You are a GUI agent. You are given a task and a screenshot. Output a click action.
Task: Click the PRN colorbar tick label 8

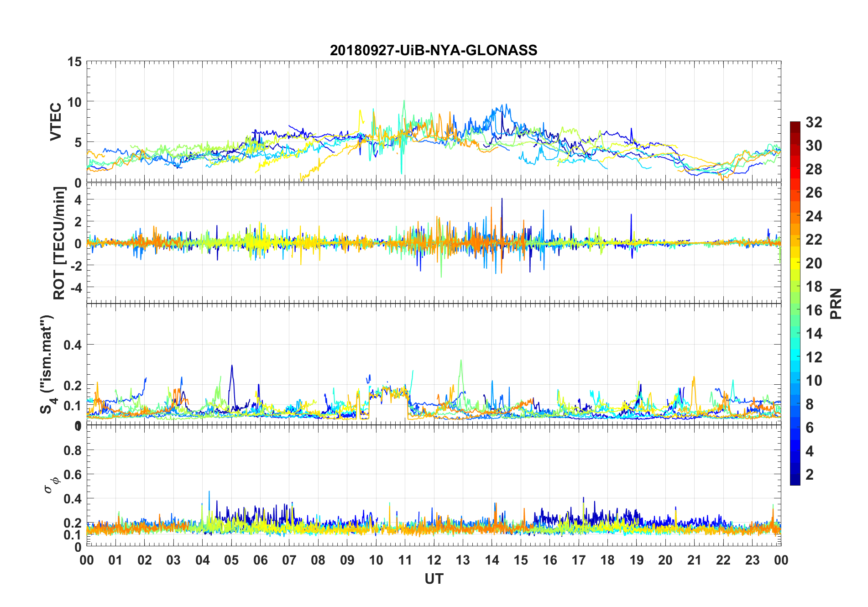click(810, 404)
